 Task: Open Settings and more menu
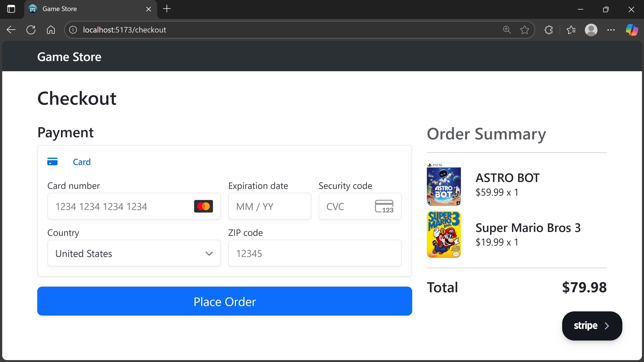[x=611, y=30]
